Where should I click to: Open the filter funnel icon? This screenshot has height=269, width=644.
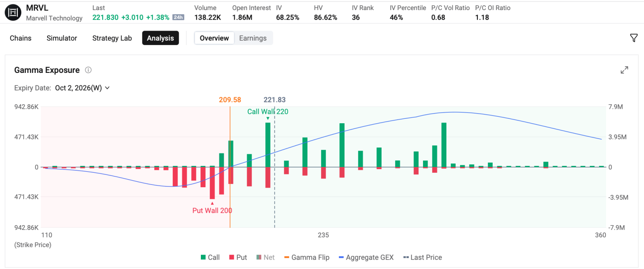pos(634,38)
